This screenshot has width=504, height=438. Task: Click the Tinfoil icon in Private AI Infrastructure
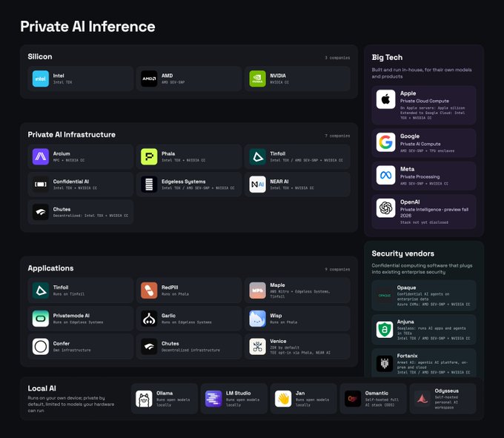pos(257,156)
